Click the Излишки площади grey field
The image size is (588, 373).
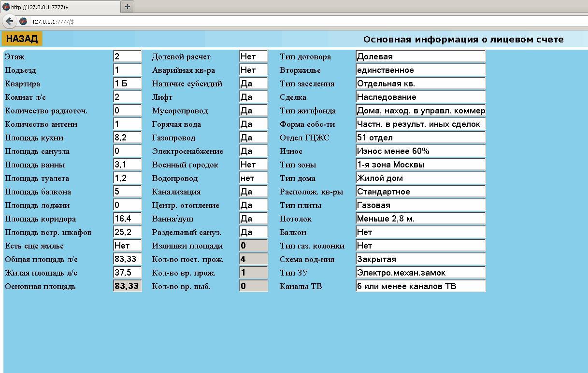254,246
